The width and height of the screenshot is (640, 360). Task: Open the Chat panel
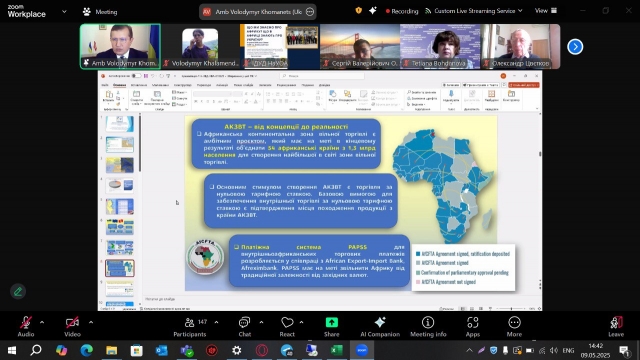tap(244, 327)
